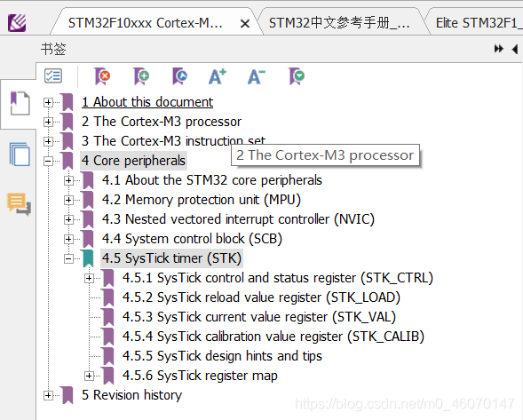Open 4.5.5 SysTick design hints and tips

222,356
